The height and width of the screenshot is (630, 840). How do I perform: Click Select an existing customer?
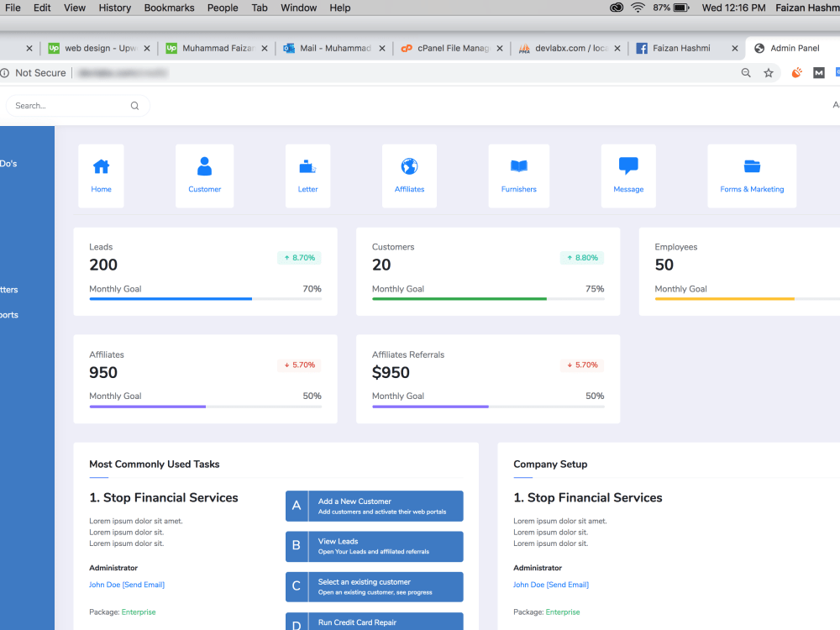(x=374, y=586)
